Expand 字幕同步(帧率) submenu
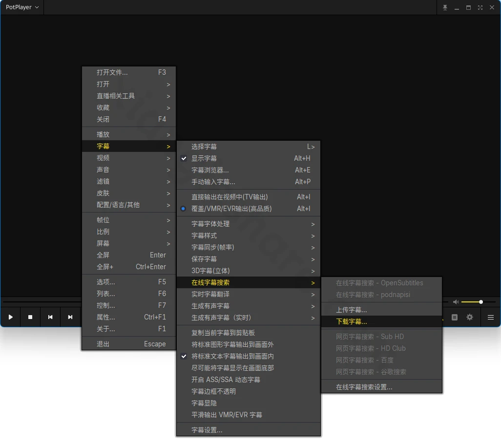Screen dimensions: 501x448 (x=248, y=247)
